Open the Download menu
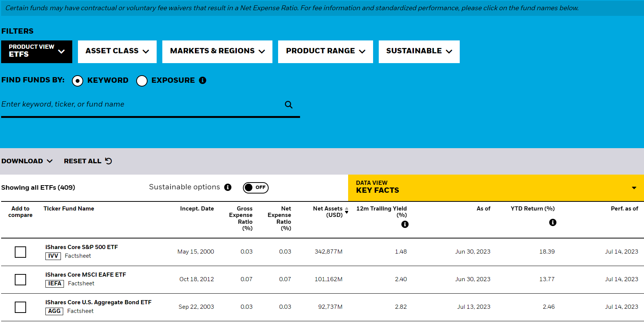The width and height of the screenshot is (644, 322). coord(27,161)
